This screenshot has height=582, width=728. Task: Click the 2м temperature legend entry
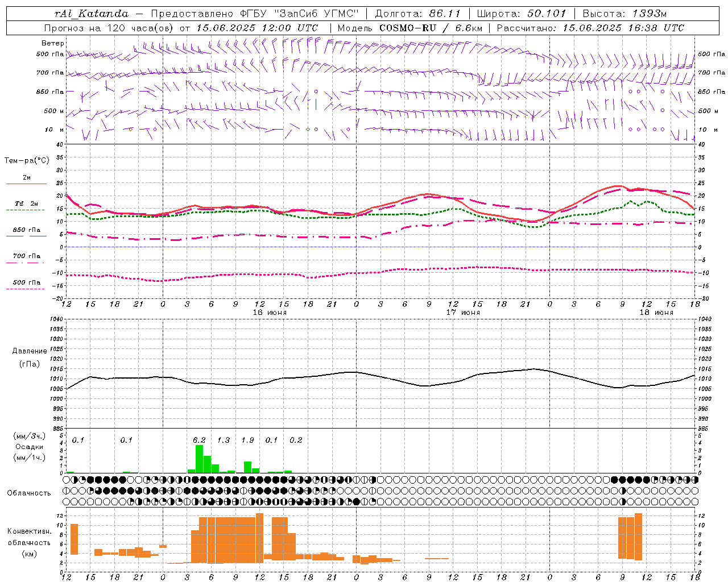coord(27,178)
